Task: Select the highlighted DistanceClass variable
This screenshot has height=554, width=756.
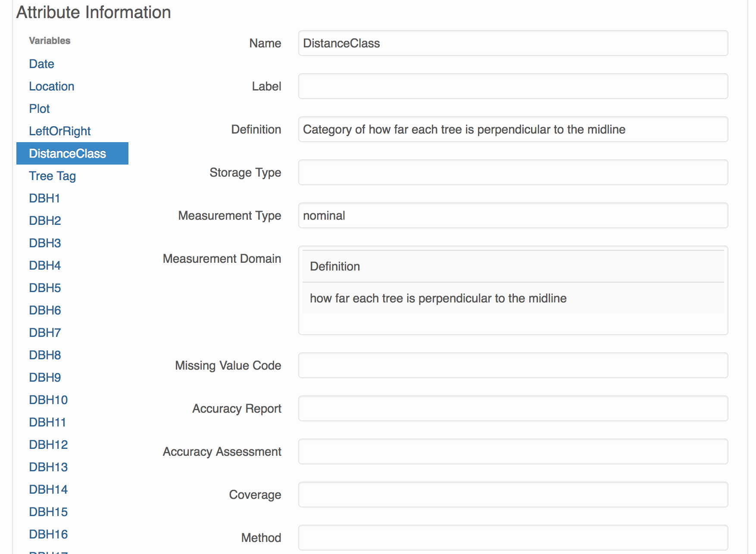Action: pyautogui.click(x=68, y=153)
